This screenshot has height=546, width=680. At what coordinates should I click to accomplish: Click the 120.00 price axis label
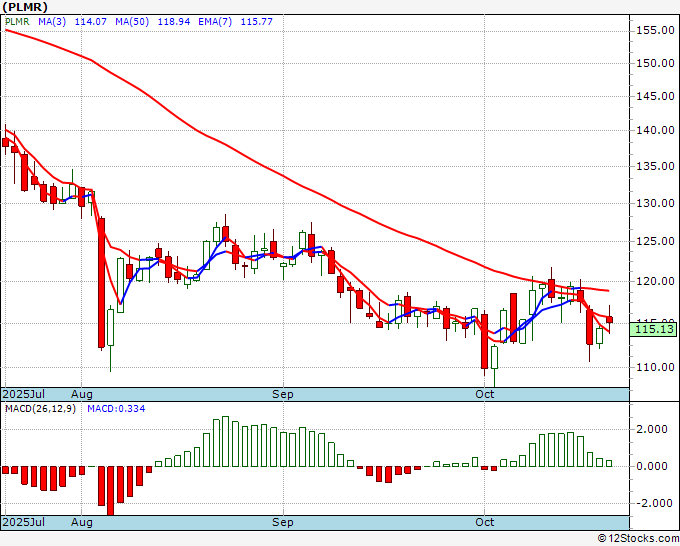[655, 281]
